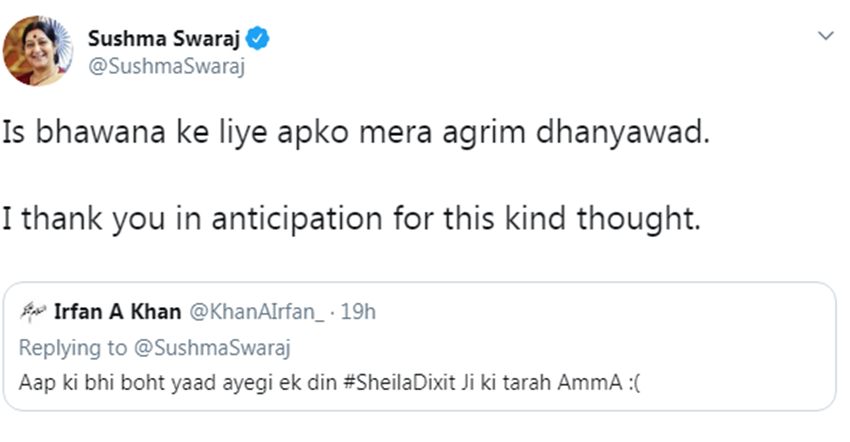Open the 19h timestamp link
Viewport: 850px width, 442px height.
click(357, 312)
